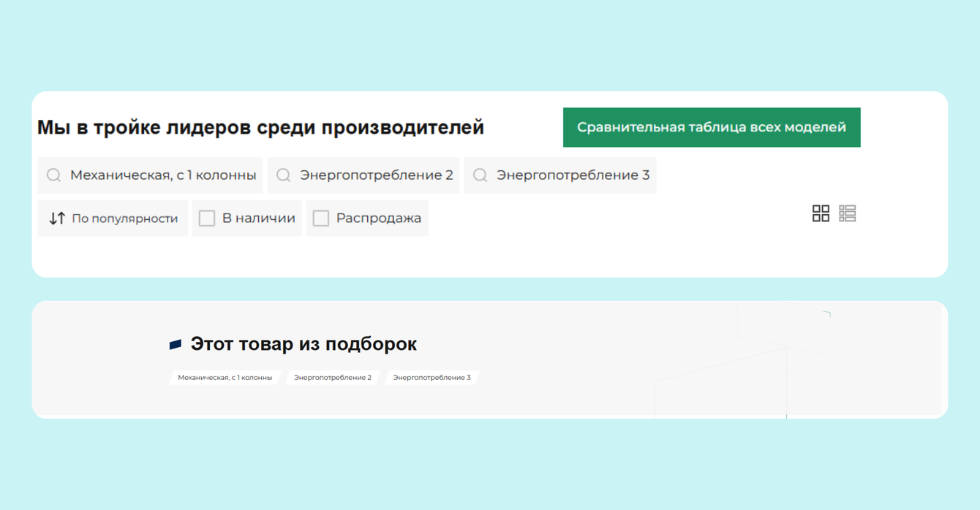Switch to grid view layout icon
This screenshot has height=510, width=980.
point(821,213)
